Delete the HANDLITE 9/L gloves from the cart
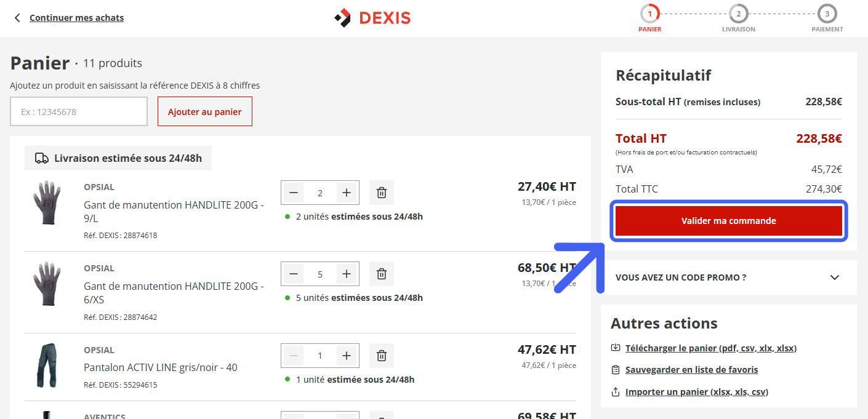The image size is (868, 419). (382, 193)
